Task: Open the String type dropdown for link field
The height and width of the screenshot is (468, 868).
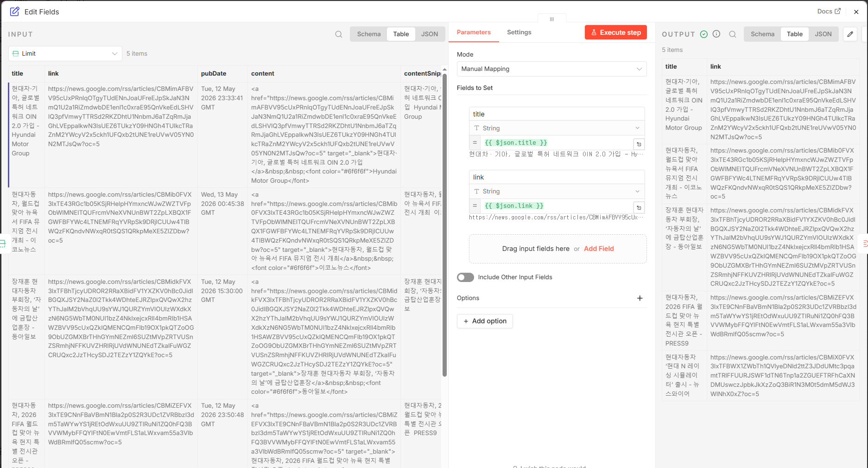Action: (557, 192)
